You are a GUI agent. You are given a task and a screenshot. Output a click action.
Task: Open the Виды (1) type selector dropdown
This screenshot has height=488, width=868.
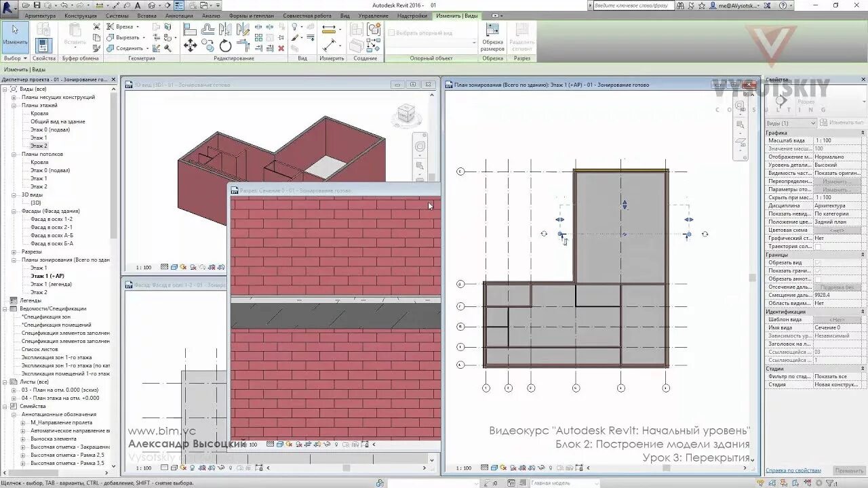[791, 123]
